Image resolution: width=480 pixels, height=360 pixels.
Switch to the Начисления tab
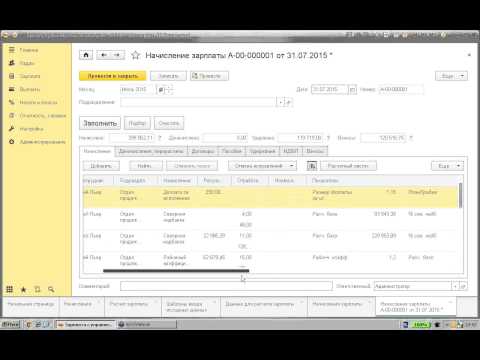(97, 151)
